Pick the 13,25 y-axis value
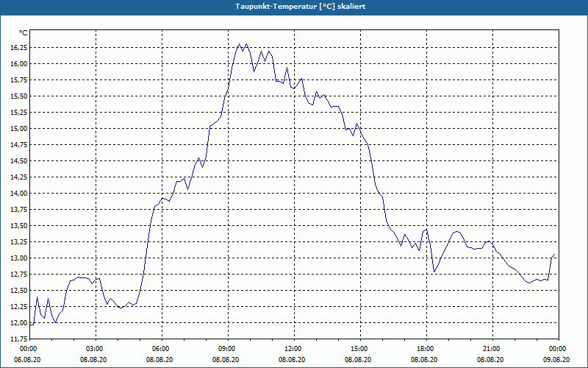Image resolution: width=588 pixels, height=368 pixels. tap(19, 242)
